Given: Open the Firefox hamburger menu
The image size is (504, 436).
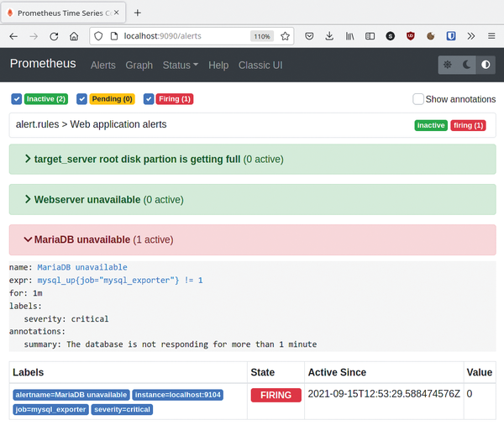Looking at the screenshot, I should (491, 36).
